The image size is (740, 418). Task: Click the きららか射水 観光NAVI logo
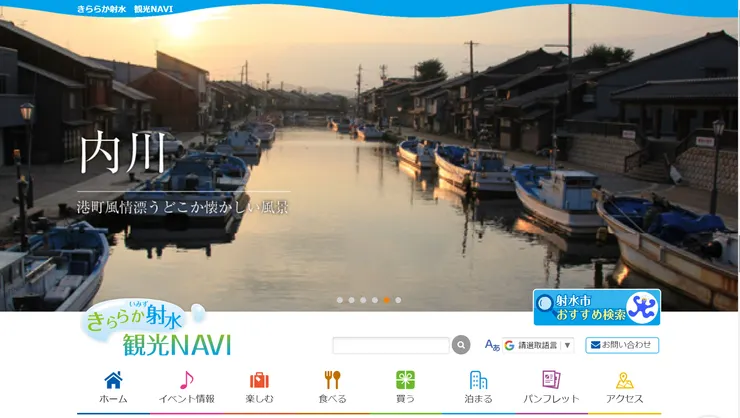(156, 328)
